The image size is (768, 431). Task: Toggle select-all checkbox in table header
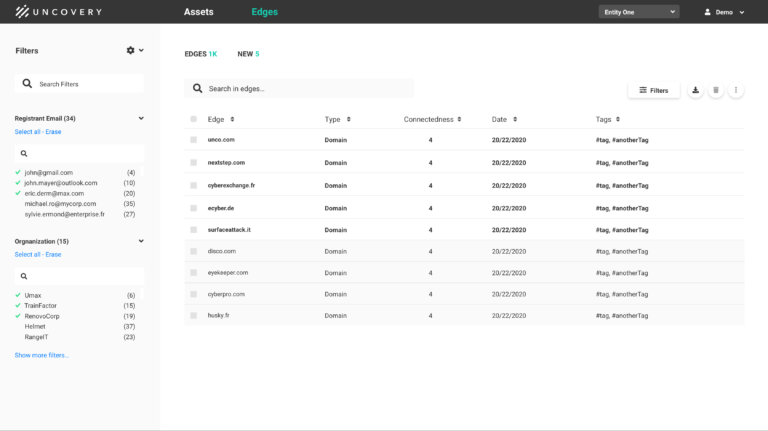click(193, 119)
